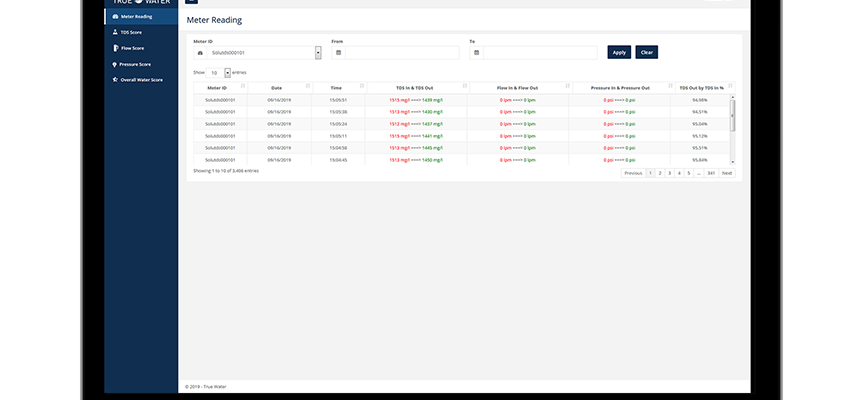Open the Show entries count dropdown
The width and height of the screenshot is (863, 400).
[218, 73]
